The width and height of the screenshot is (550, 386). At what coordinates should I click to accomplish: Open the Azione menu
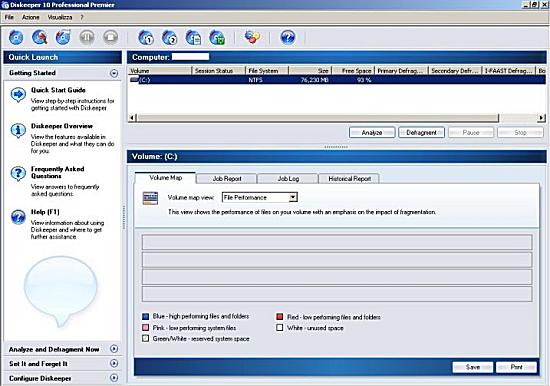click(x=31, y=17)
